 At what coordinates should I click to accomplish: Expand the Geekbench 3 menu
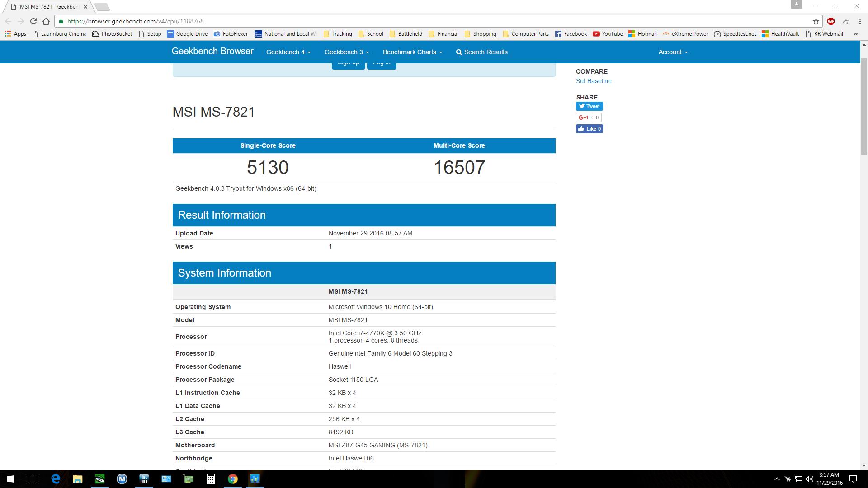347,52
